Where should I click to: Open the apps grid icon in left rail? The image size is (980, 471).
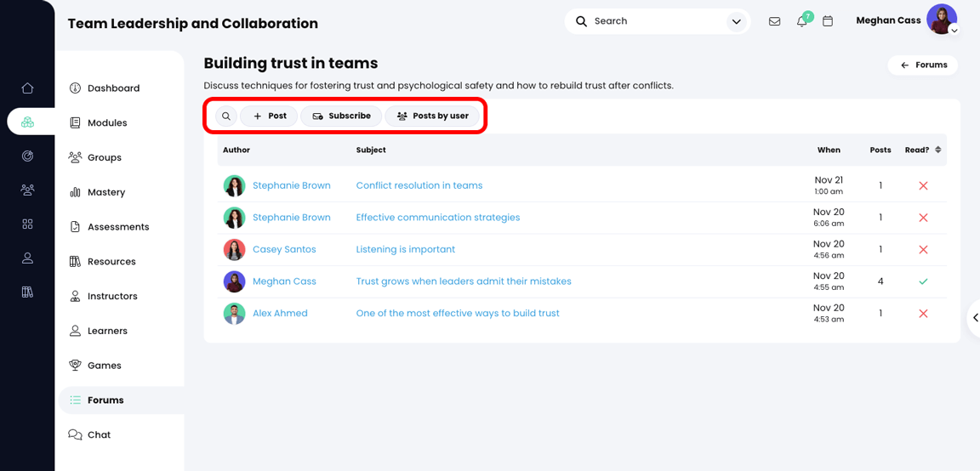point(27,224)
